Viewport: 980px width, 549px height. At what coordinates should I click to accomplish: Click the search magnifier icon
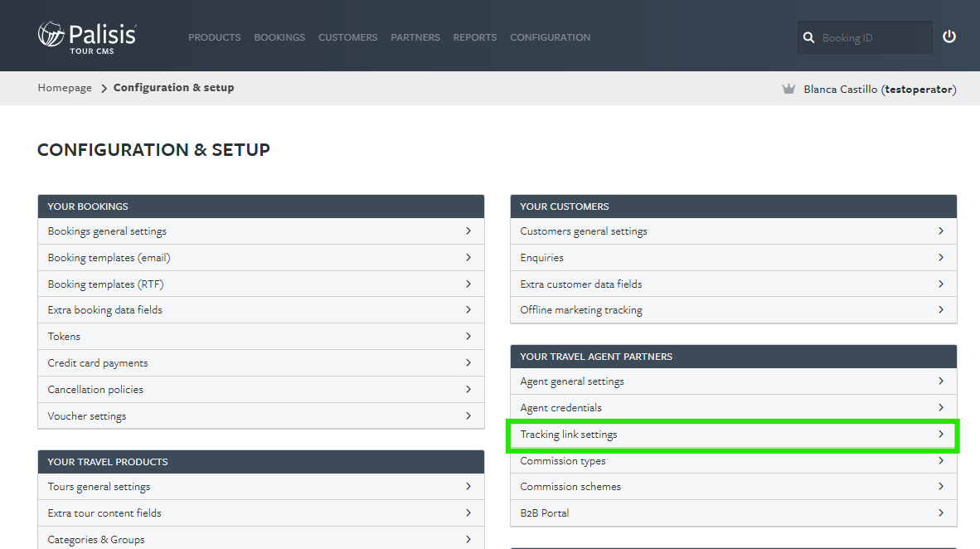point(808,37)
